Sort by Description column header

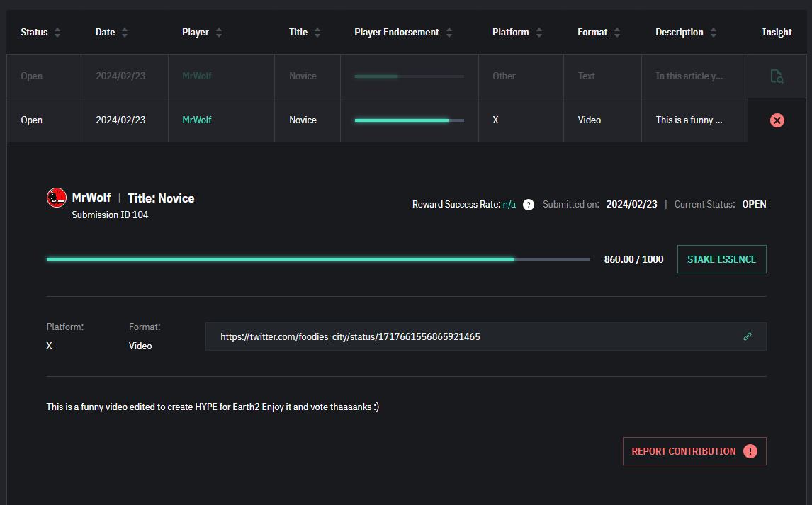pos(713,33)
